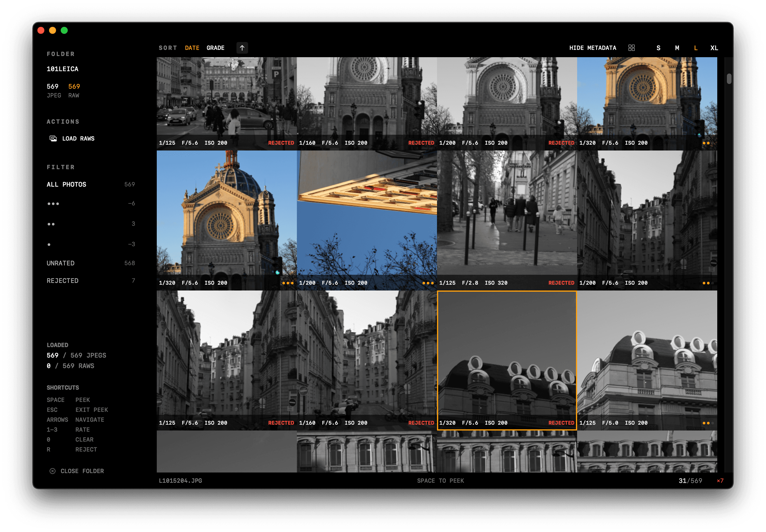
Task: Filter by three-dot rating
Action: pos(53,204)
